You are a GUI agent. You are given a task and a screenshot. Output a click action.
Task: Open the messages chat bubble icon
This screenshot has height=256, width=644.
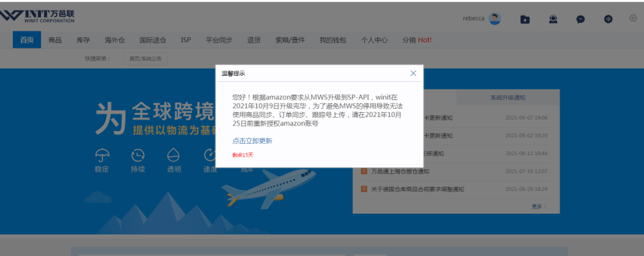[580, 19]
